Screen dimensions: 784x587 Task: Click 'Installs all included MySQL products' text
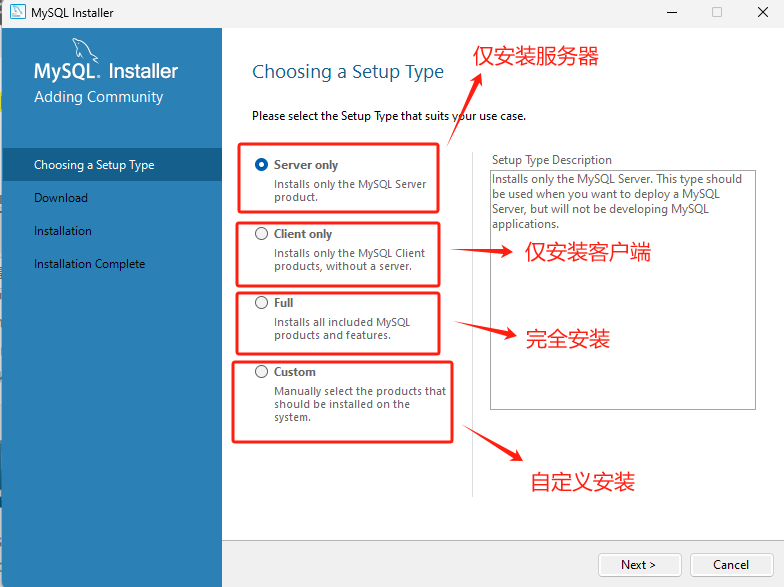(342, 328)
